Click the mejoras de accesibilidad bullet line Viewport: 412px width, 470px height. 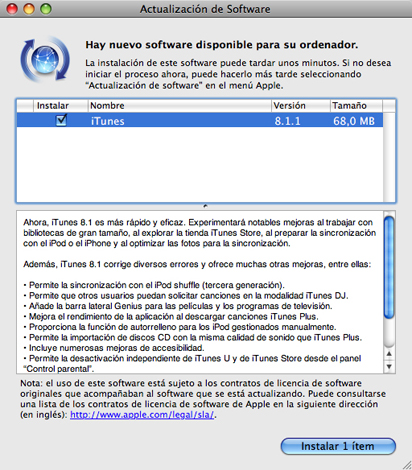pyautogui.click(x=114, y=348)
